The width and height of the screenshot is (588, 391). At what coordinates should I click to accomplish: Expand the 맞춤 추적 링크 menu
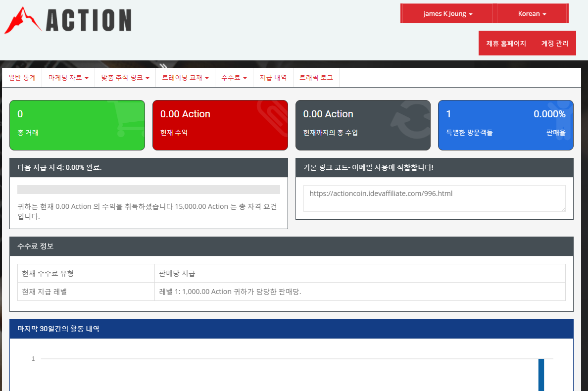(x=125, y=78)
